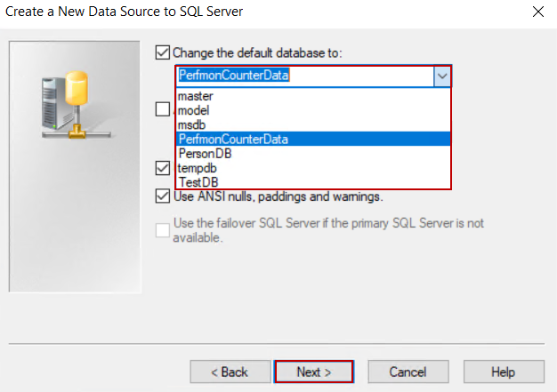Toggle the checked box beside tempdb entry

163,167
